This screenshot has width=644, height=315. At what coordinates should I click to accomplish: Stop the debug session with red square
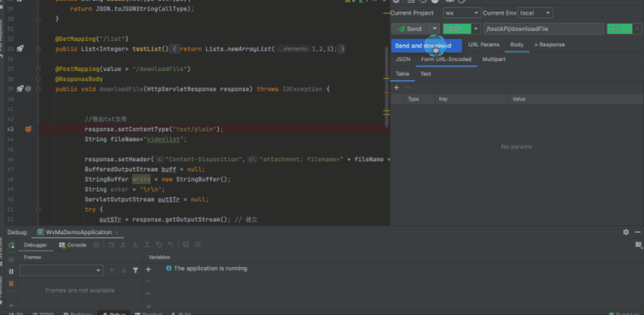pos(11,283)
